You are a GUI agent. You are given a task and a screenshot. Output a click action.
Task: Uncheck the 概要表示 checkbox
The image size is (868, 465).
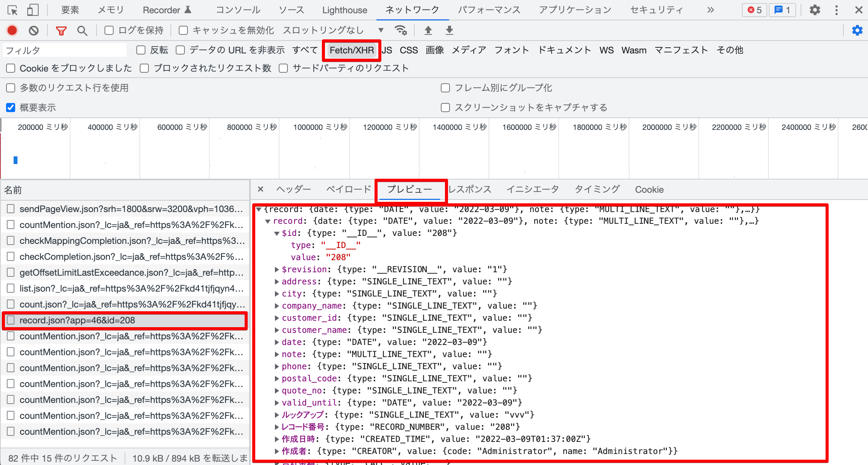click(x=11, y=108)
